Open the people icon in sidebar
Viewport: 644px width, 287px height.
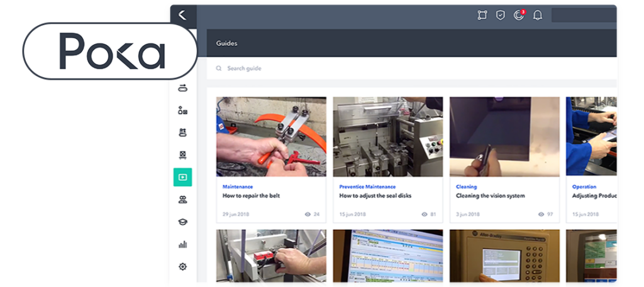pyautogui.click(x=182, y=200)
